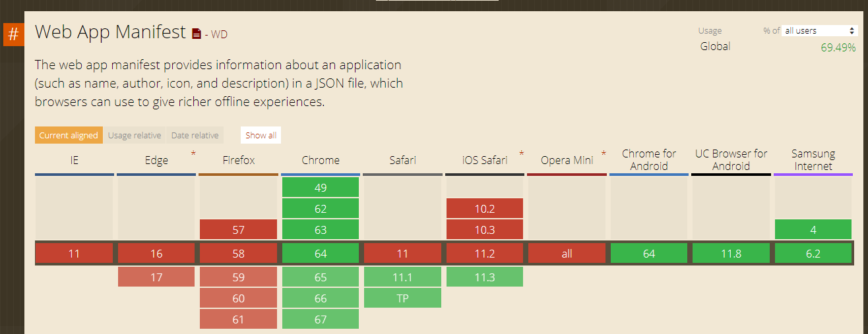868x334 pixels.
Task: Select the Chrome 64 cell in current row
Action: 321,254
